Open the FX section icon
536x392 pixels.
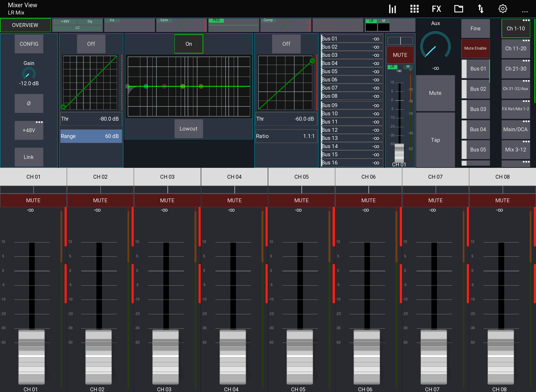click(x=436, y=9)
